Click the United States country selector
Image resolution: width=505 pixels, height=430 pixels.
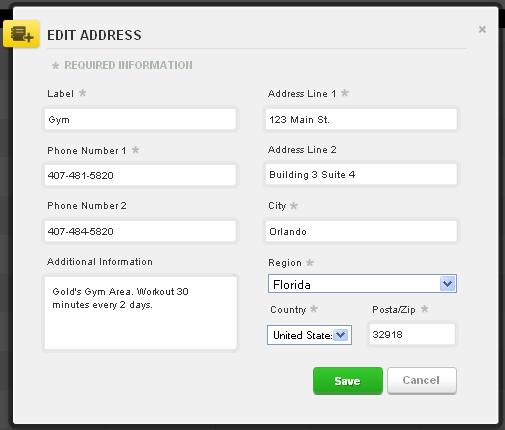pos(309,335)
